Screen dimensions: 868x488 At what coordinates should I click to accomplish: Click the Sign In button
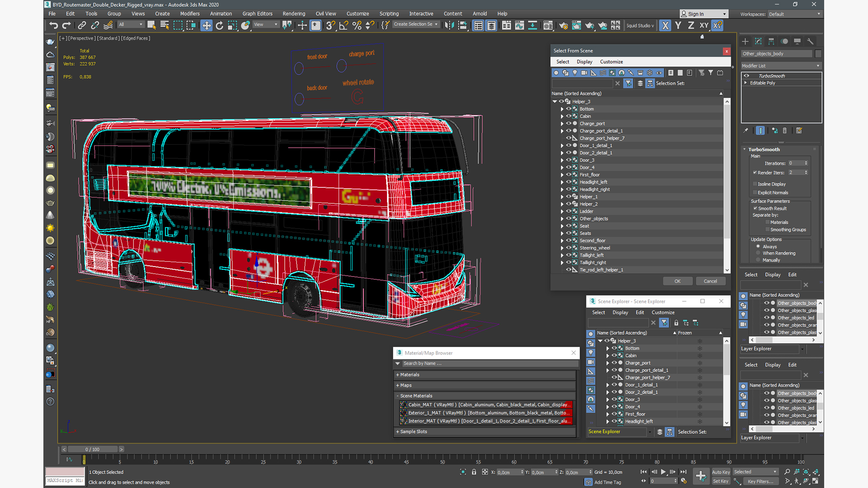(704, 14)
